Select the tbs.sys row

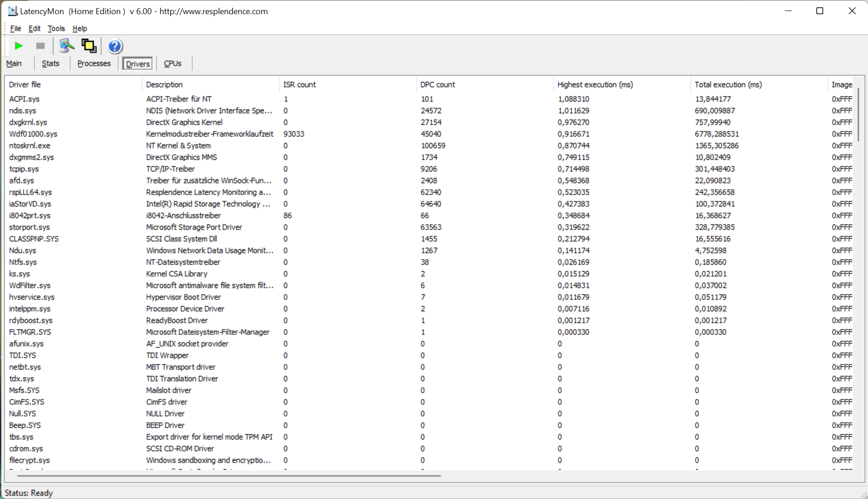(430, 437)
